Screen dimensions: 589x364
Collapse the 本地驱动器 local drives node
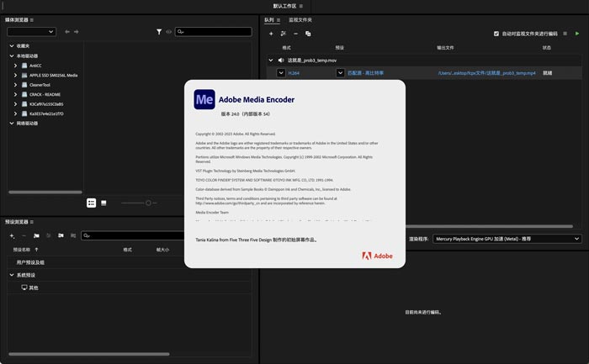pyautogui.click(x=12, y=56)
